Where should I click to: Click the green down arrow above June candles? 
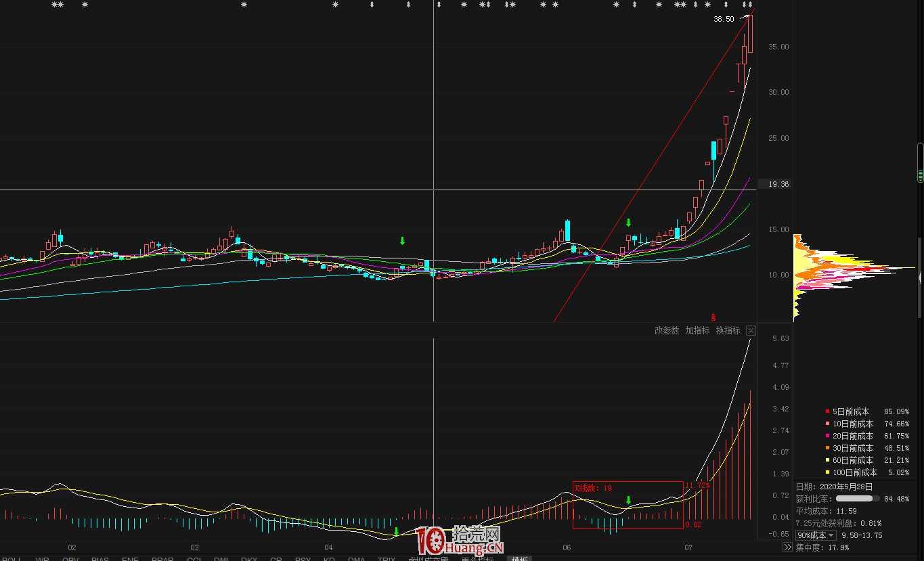click(x=628, y=223)
